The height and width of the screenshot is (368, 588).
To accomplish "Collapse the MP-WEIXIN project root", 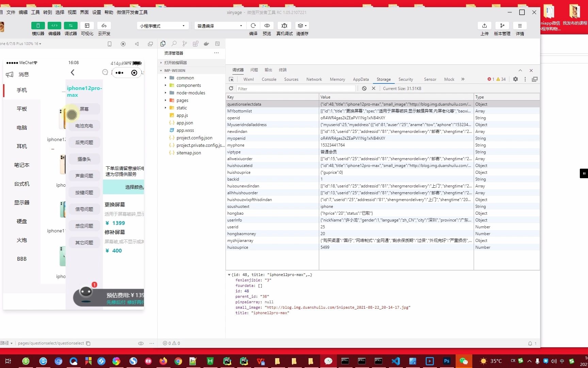I will click(191, 71).
